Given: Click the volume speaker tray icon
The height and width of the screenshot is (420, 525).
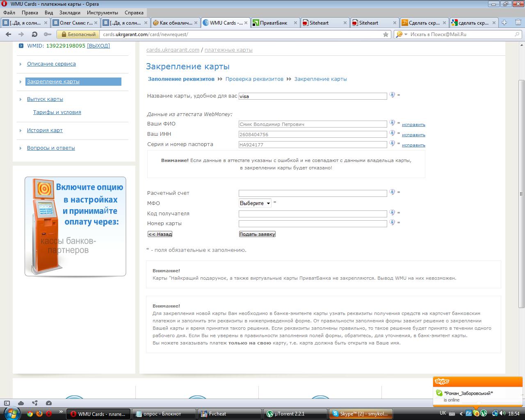Looking at the screenshot, I should point(503,413).
